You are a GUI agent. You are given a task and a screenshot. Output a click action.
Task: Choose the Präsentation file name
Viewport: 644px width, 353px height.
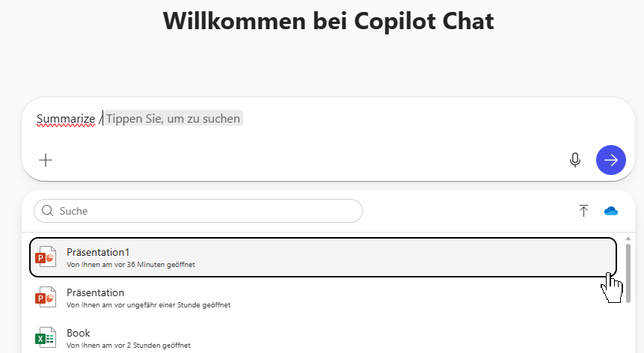tap(95, 292)
